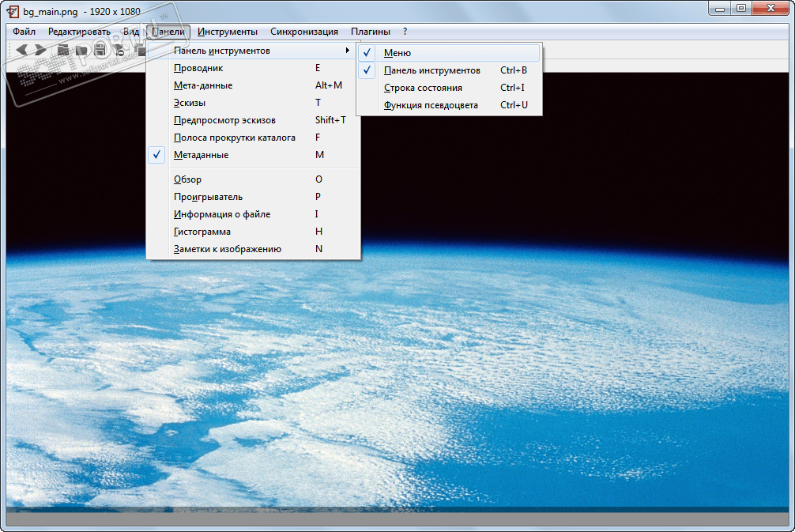
Task: Go to next image with right arrow icon
Action: (x=40, y=50)
